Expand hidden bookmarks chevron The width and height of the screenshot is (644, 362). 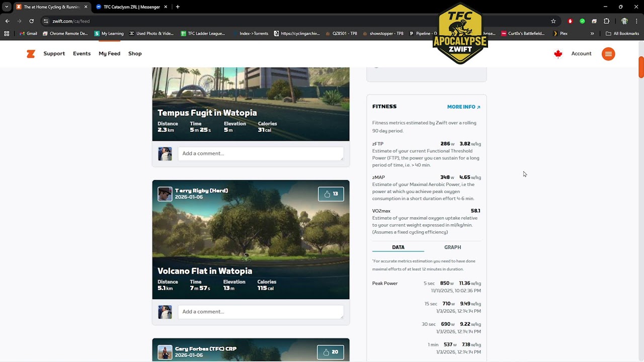click(592, 34)
